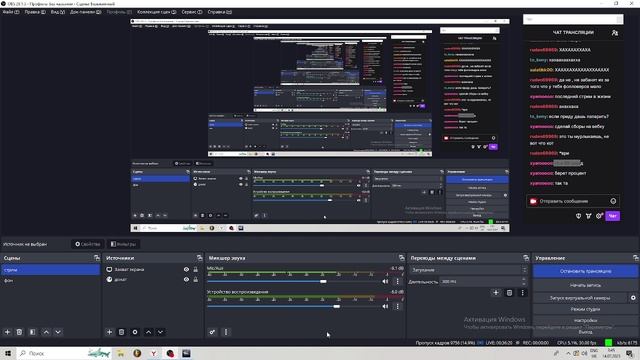Open options menu for Mic/Aux channel

pos(398,282)
